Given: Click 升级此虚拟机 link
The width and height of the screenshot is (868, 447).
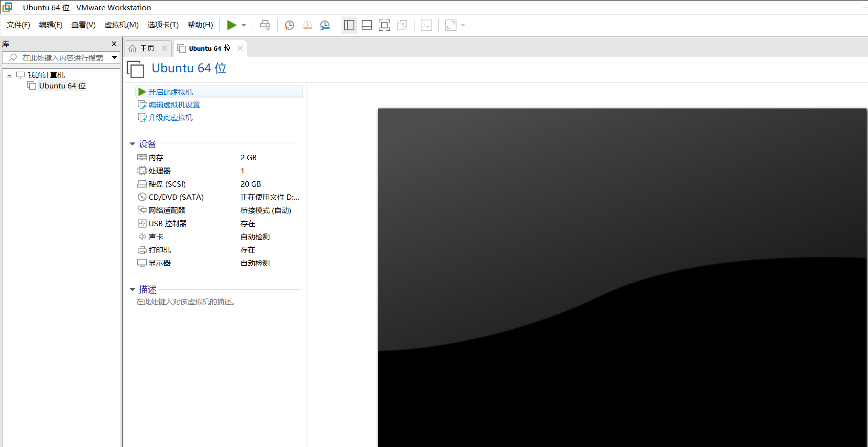Looking at the screenshot, I should (171, 117).
